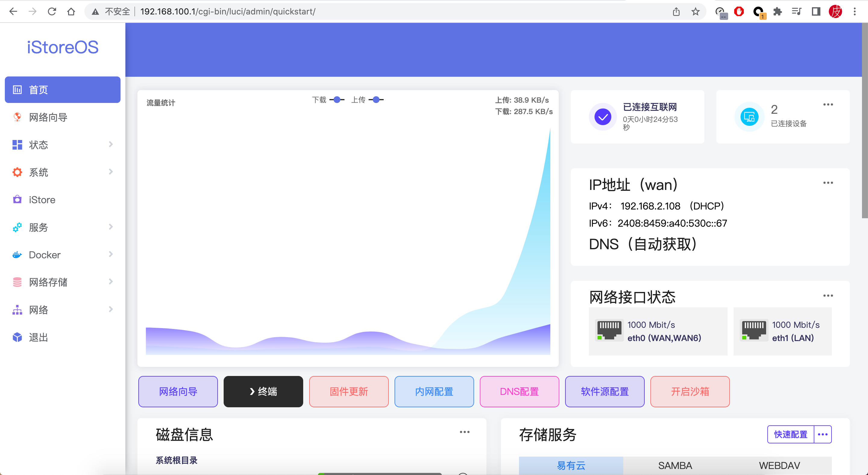Toggle the 下载 series in traffic chart
The width and height of the screenshot is (868, 475).
click(336, 100)
